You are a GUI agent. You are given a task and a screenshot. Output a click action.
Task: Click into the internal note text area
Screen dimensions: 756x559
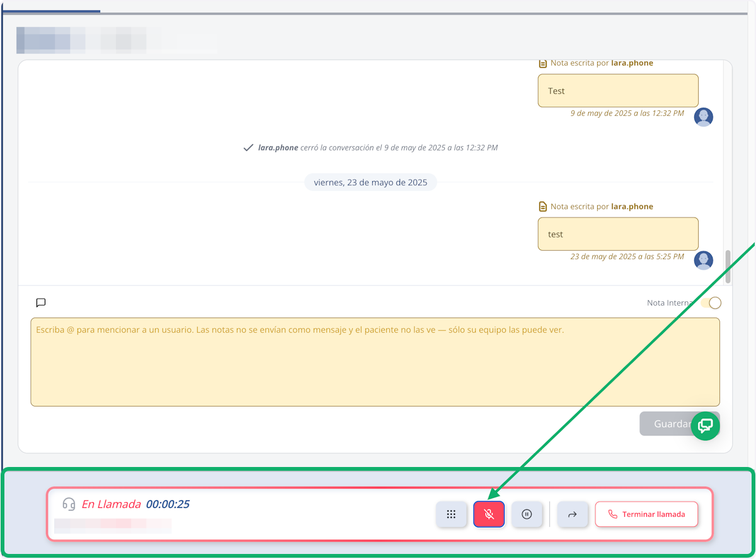[375, 362]
